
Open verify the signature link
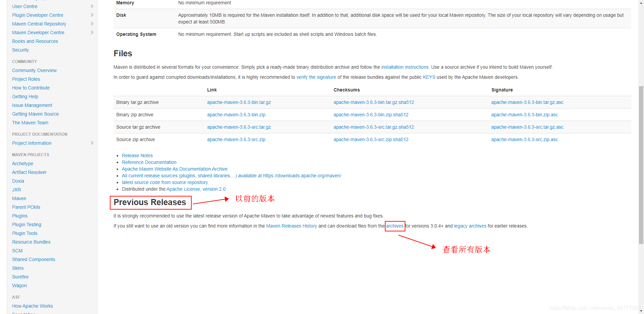click(316, 77)
